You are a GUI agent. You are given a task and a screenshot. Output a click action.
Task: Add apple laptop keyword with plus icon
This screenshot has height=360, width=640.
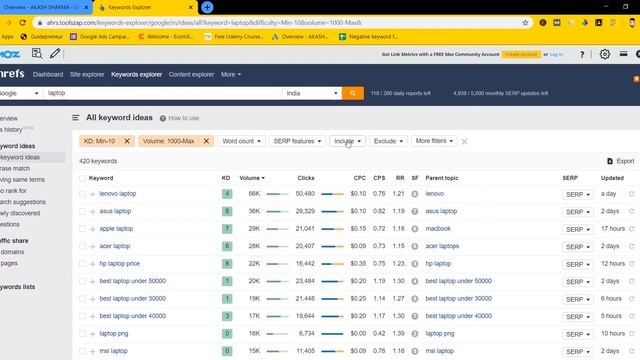point(93,229)
